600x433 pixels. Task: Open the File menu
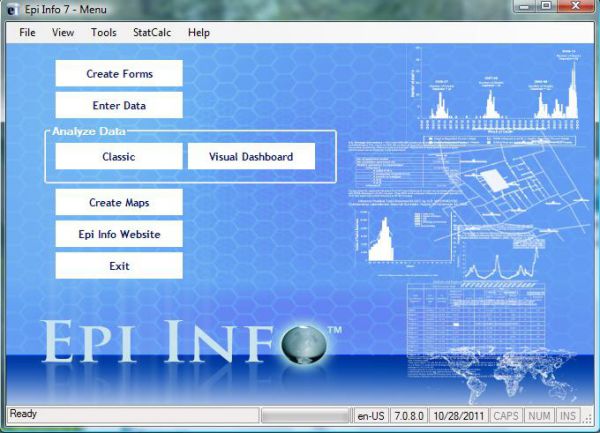click(27, 33)
